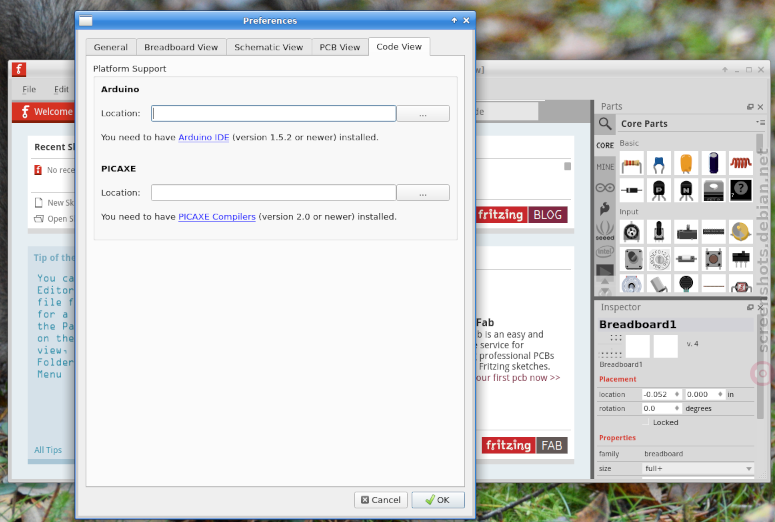The height and width of the screenshot is (522, 775).
Task: Open the General preferences tab
Action: click(111, 47)
